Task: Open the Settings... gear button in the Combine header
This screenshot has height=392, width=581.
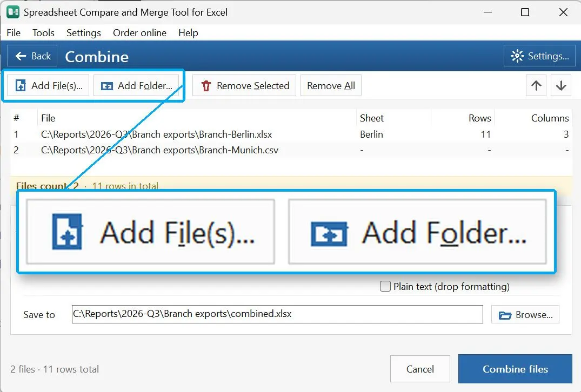Action: [x=539, y=56]
